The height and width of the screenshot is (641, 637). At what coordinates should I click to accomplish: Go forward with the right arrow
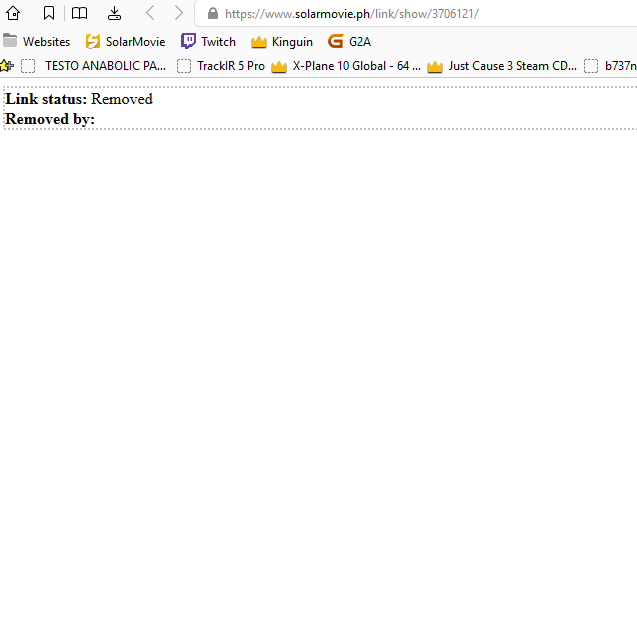pyautogui.click(x=179, y=13)
